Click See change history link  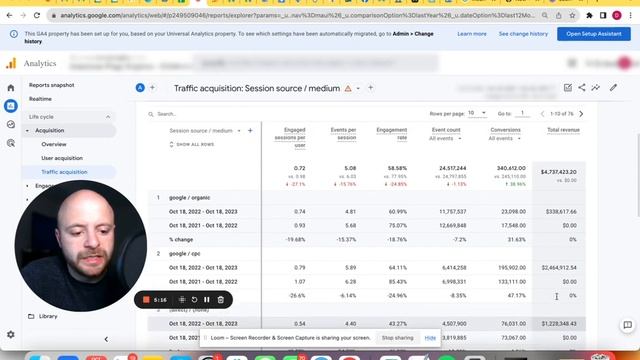(523, 34)
